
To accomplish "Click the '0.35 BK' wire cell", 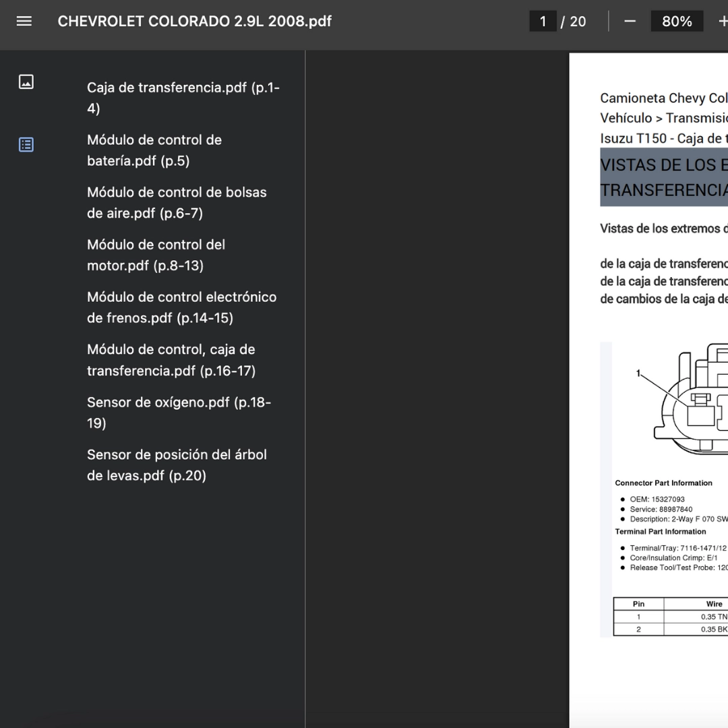I will [x=696, y=629].
